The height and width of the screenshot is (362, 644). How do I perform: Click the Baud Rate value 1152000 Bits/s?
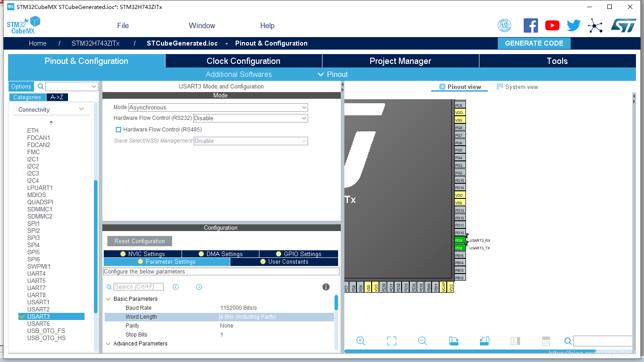238,308
